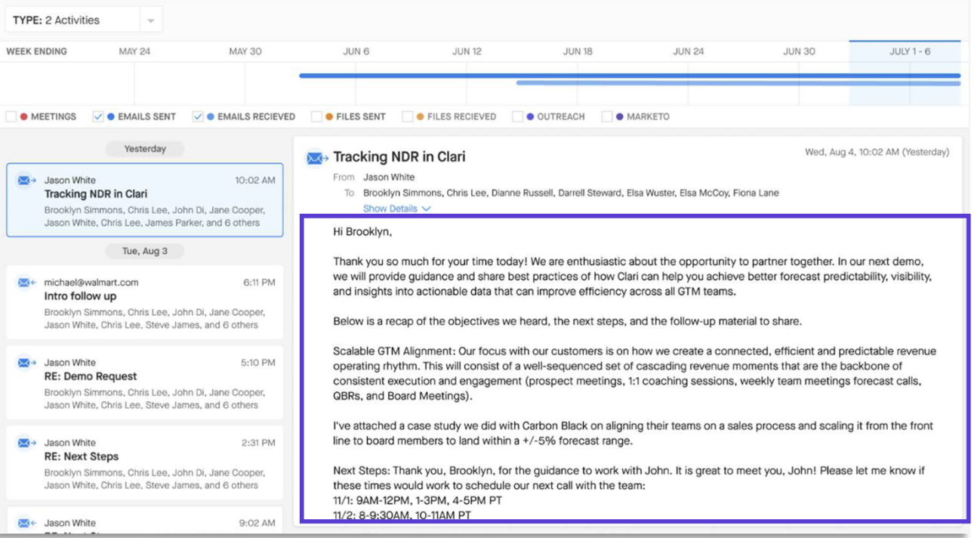Viewport: 980px width, 538px height.
Task: Click the sent-email icon on the 10:02 AM list card
Action: [x=26, y=181]
